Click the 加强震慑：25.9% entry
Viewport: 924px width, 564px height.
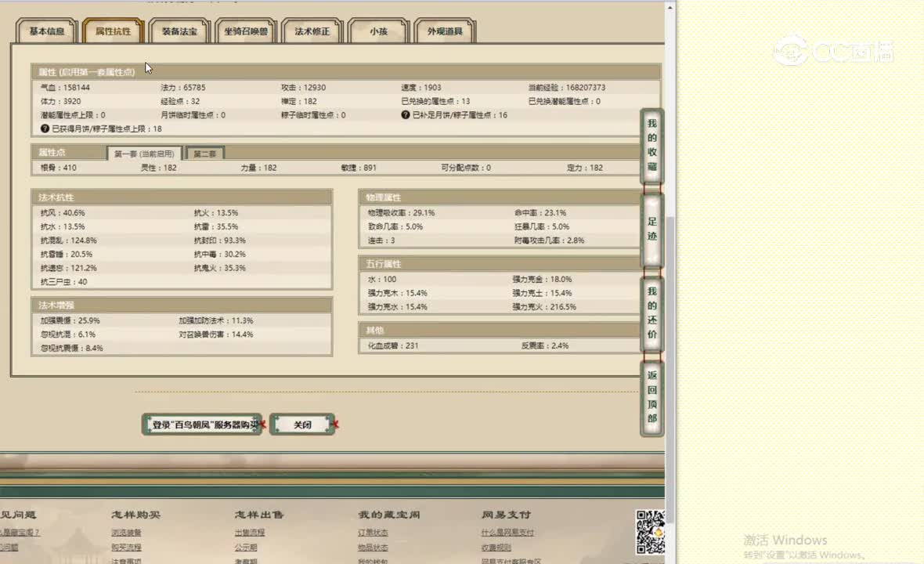point(70,320)
